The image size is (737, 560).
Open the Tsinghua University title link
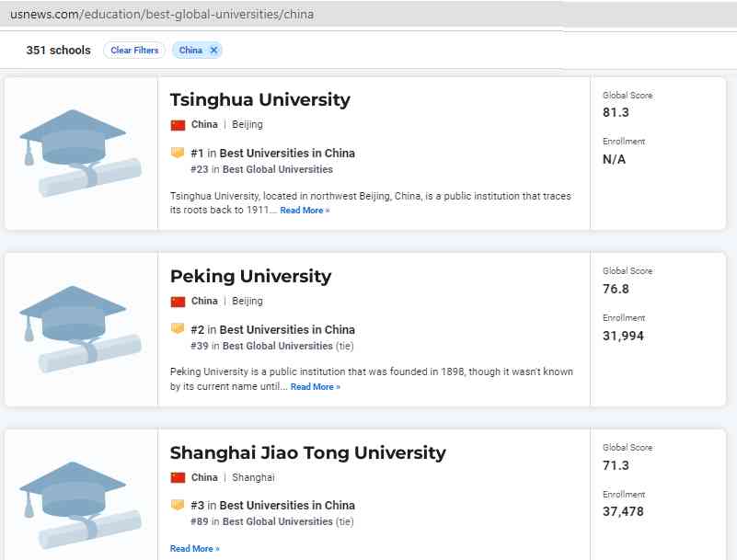[259, 100]
